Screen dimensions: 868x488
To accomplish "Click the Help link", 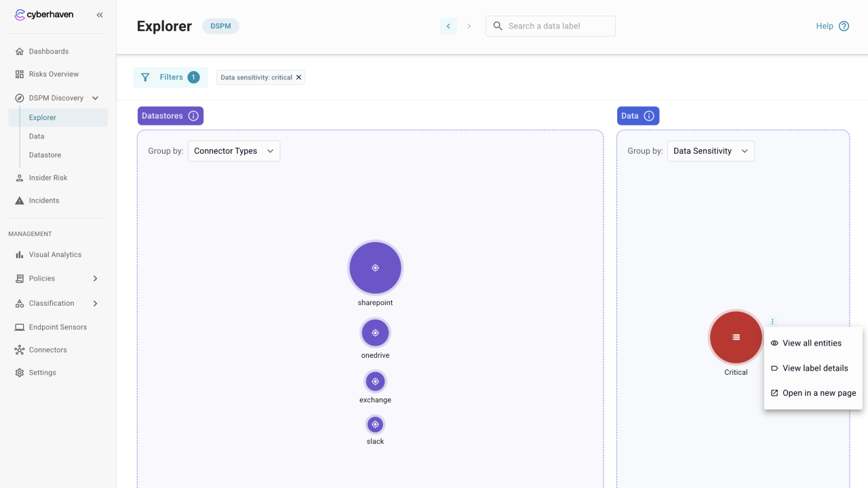I will click(832, 26).
